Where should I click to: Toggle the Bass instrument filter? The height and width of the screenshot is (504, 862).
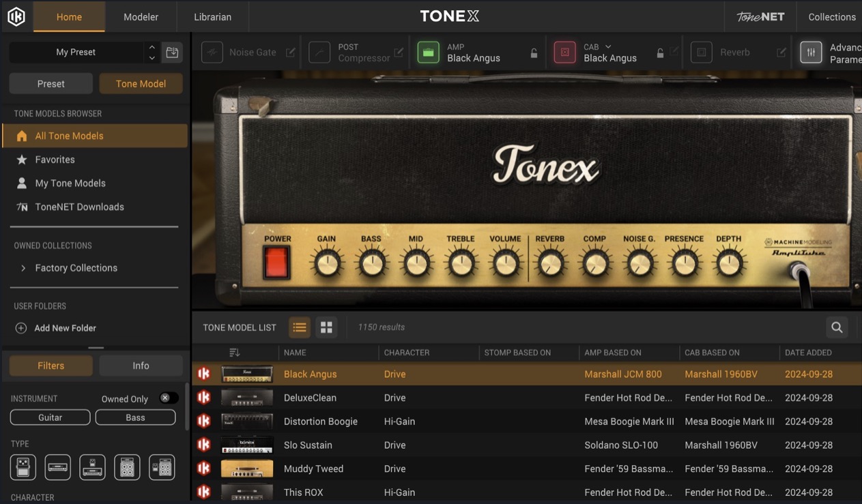tap(135, 417)
